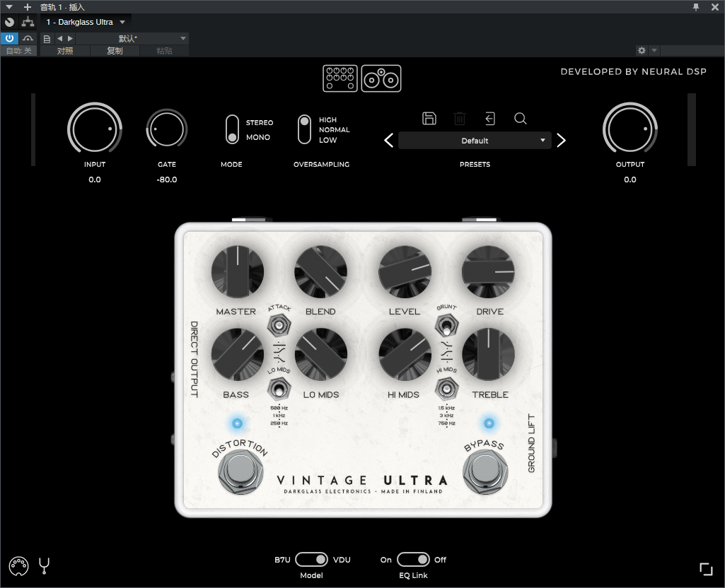The width and height of the screenshot is (725, 588).
Task: Toggle the Oversampling switch
Action: (x=304, y=130)
